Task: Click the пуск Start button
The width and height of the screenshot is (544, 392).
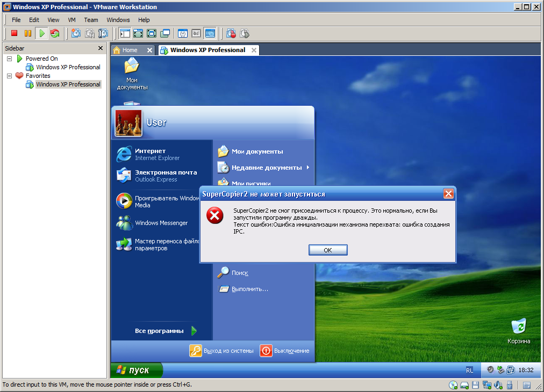Action: click(x=137, y=370)
